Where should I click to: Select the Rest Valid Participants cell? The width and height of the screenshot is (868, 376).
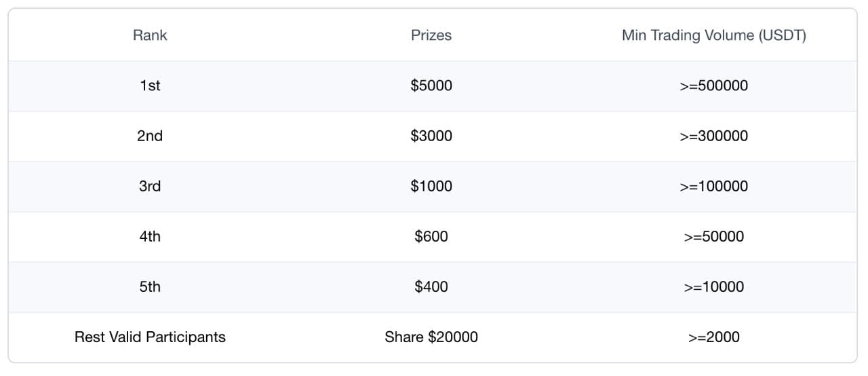(x=150, y=337)
